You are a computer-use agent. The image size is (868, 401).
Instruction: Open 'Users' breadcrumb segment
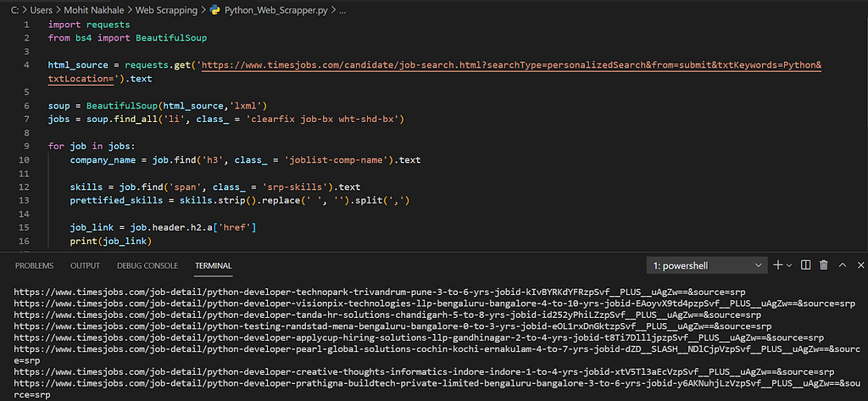click(x=41, y=11)
